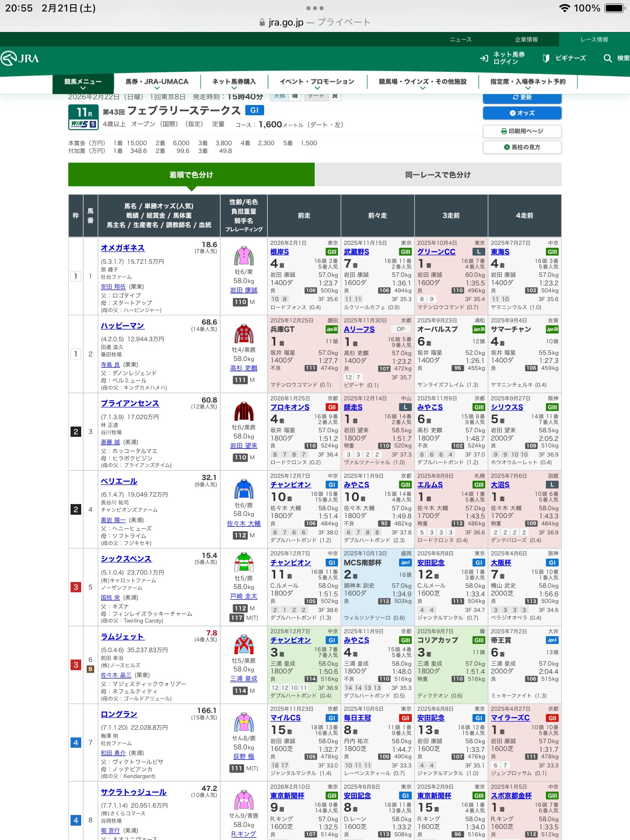Tap the Wi-Fi status icon
This screenshot has width=630, height=840.
(565, 8)
